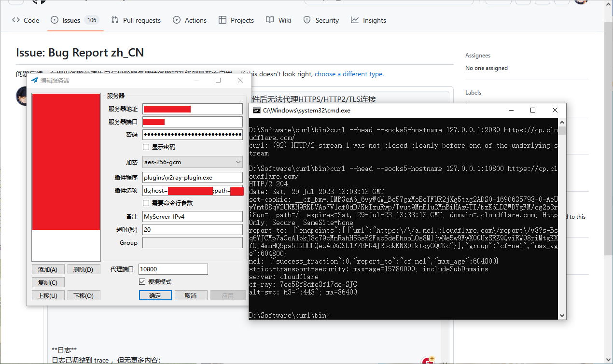Click the cmd.exe icon in the command prompt title bar
Viewport: 613px width, 364px height.
click(256, 110)
